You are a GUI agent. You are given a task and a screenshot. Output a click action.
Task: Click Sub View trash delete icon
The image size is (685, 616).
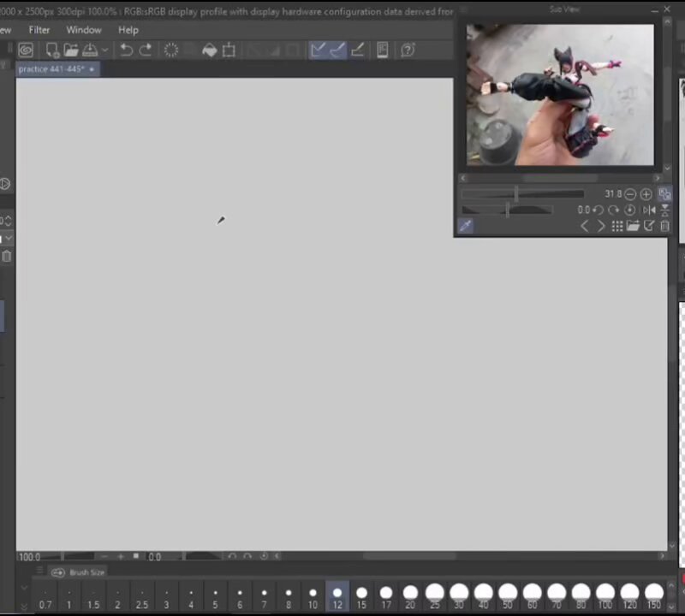665,226
